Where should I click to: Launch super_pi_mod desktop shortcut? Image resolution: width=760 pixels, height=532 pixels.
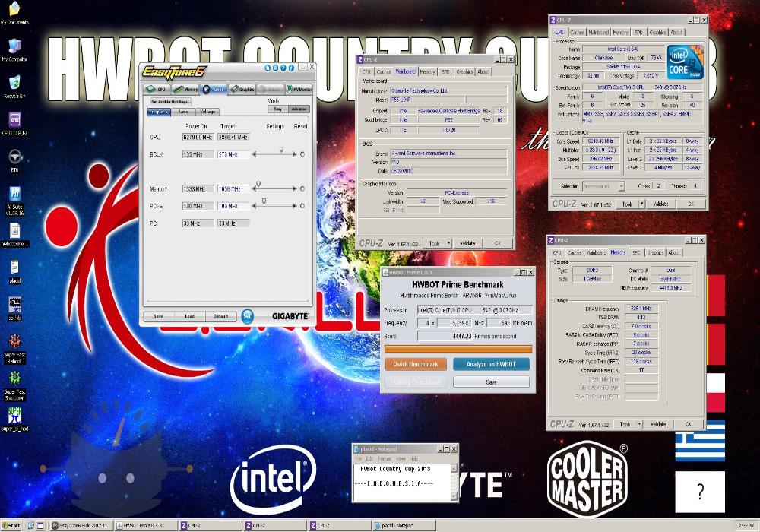pos(14,419)
